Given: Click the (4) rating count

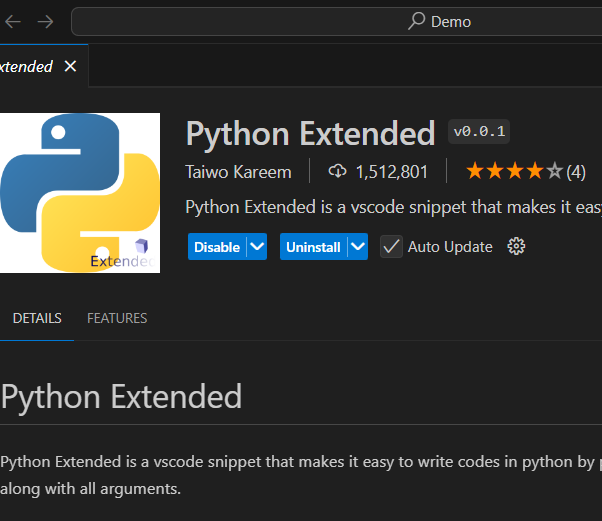Looking at the screenshot, I should [x=576, y=172].
